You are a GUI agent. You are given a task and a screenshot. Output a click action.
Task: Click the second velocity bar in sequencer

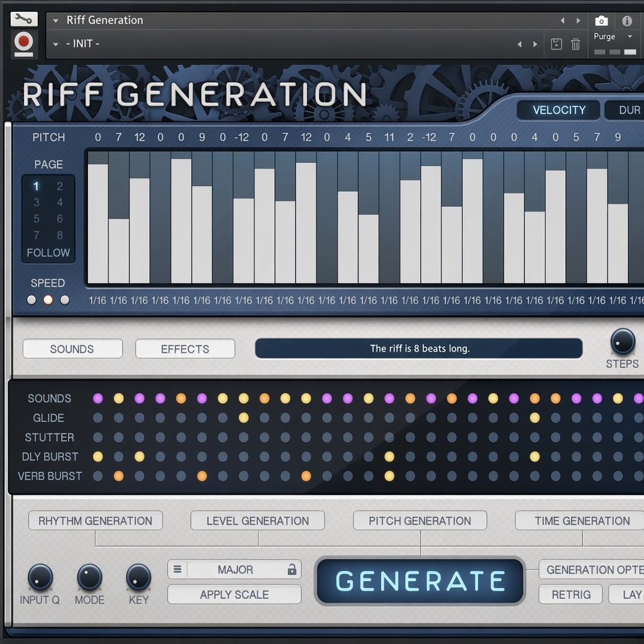[119, 250]
